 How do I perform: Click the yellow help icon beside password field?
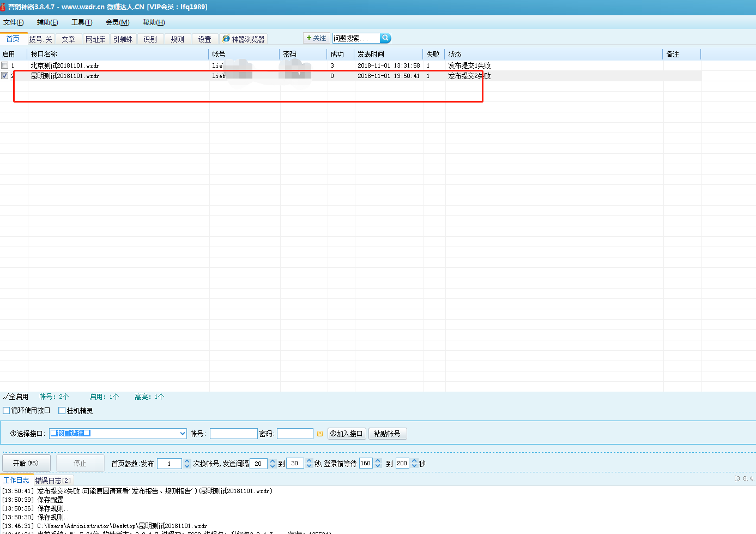tap(320, 434)
